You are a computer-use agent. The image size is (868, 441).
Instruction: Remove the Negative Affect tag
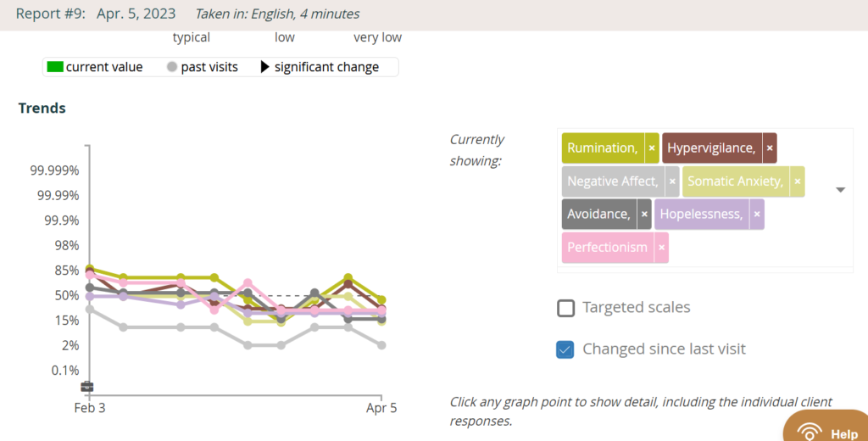(672, 181)
